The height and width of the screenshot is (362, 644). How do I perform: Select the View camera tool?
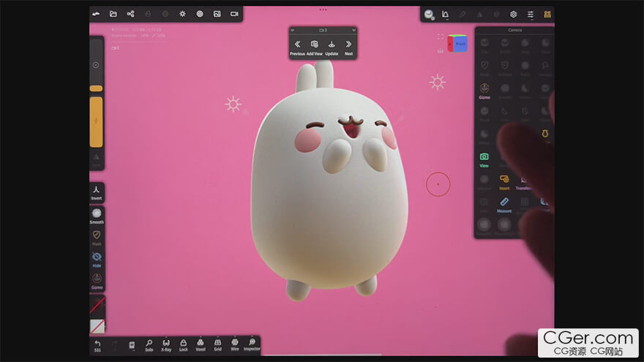coord(484,159)
